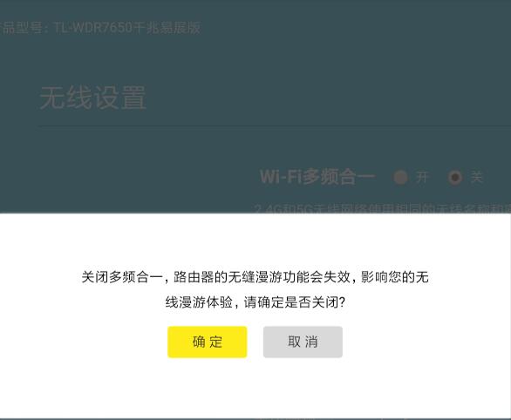Confirm by clicking the yellow 确定 button
This screenshot has height=420, width=511.
point(208,342)
